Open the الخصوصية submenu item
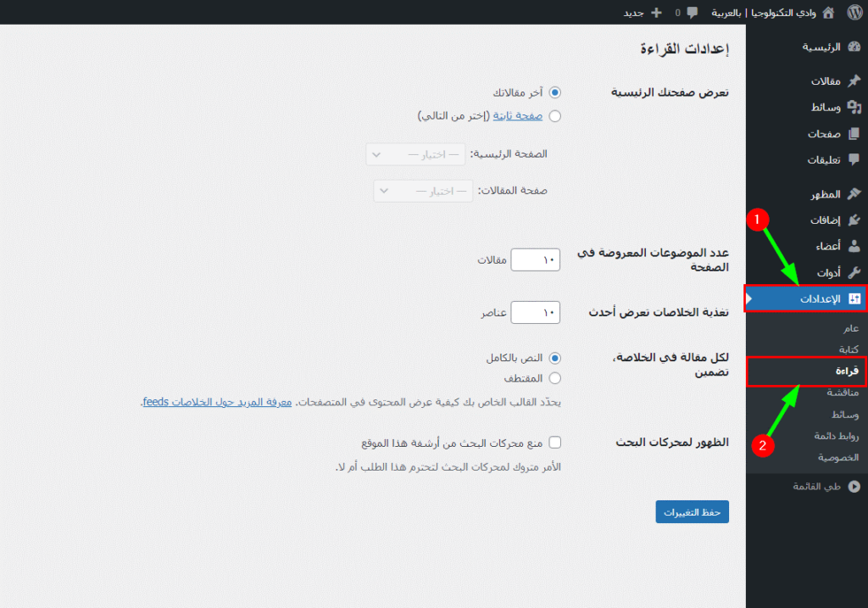 point(838,457)
